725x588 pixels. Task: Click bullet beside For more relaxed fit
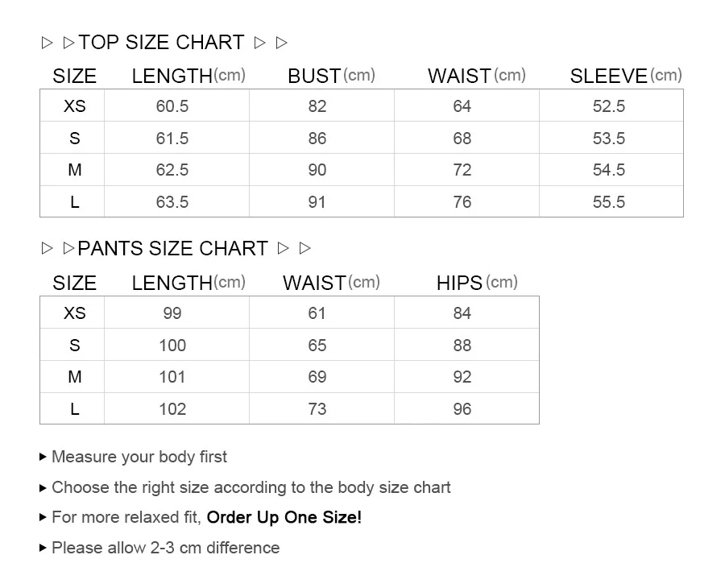point(43,517)
